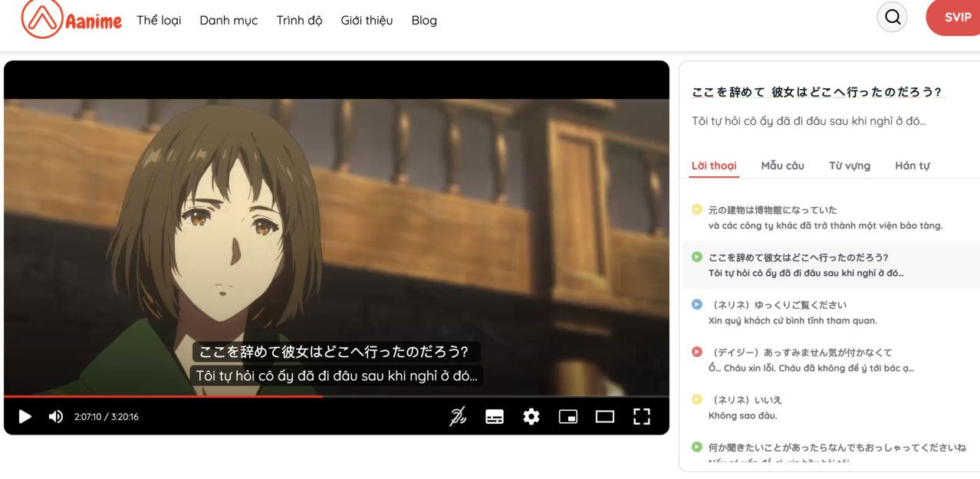Toggle the subtitles icon in player
Screen dimensions: 980x479
(495, 417)
